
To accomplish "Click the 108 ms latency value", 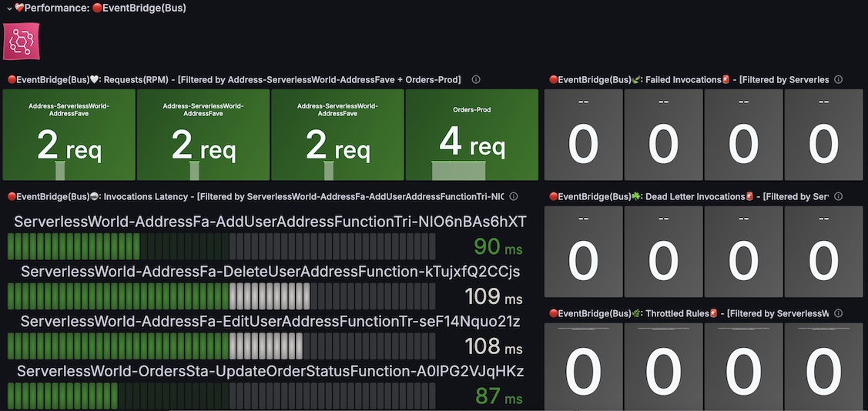I will coord(493,346).
